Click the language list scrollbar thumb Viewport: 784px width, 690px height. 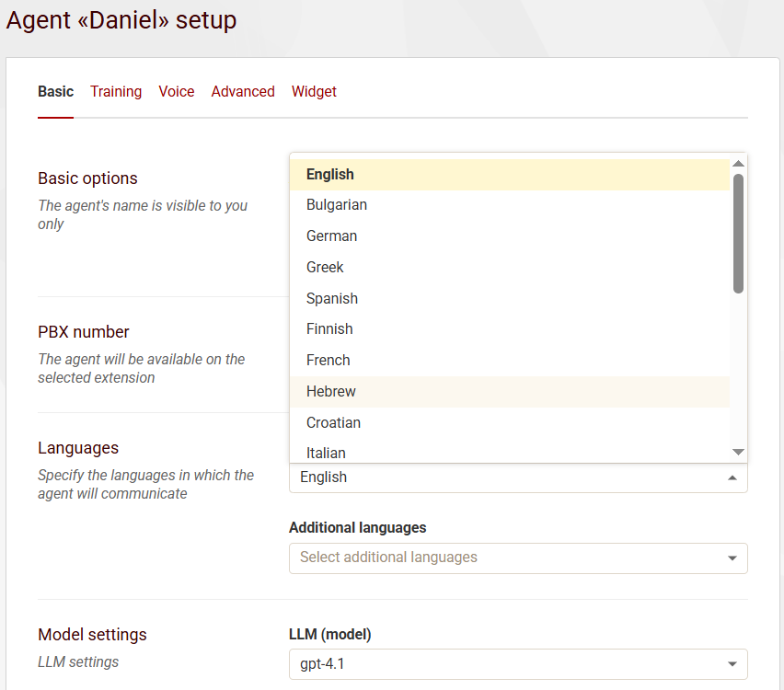738,233
